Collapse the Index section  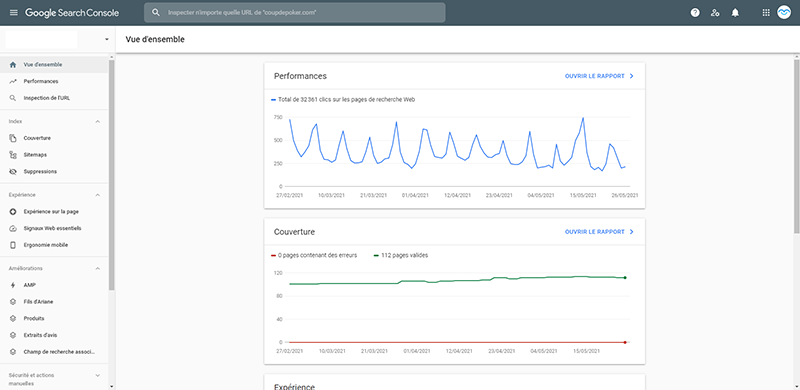pyautogui.click(x=98, y=121)
